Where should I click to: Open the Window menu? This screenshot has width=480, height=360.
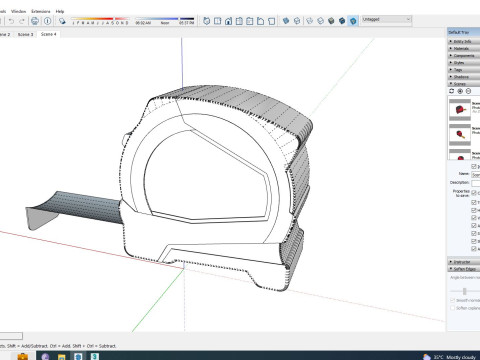pyautogui.click(x=18, y=11)
